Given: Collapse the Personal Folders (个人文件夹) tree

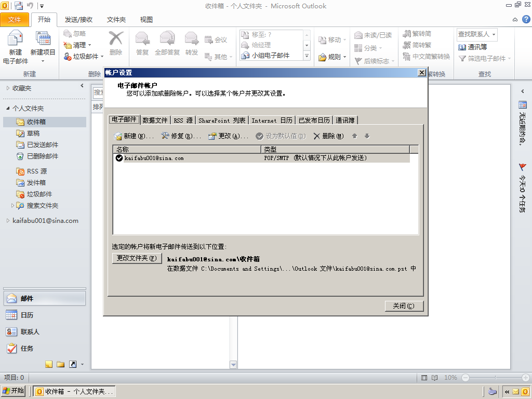Looking at the screenshot, I should coord(8,108).
